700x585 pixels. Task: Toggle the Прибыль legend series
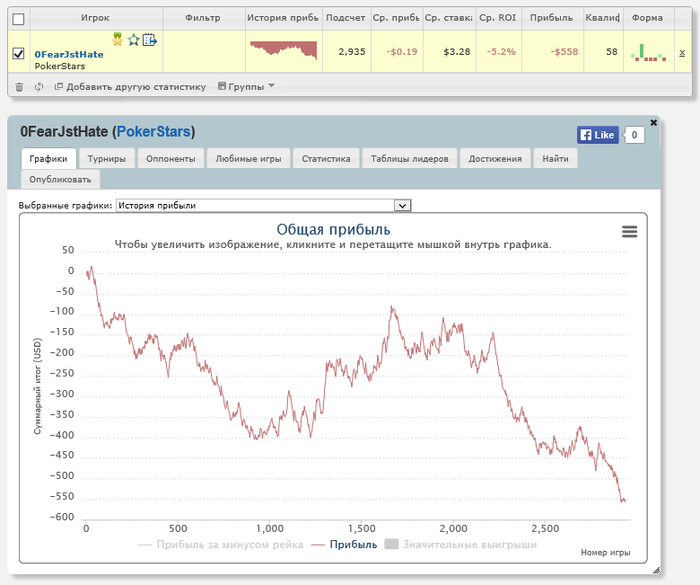pyautogui.click(x=344, y=544)
